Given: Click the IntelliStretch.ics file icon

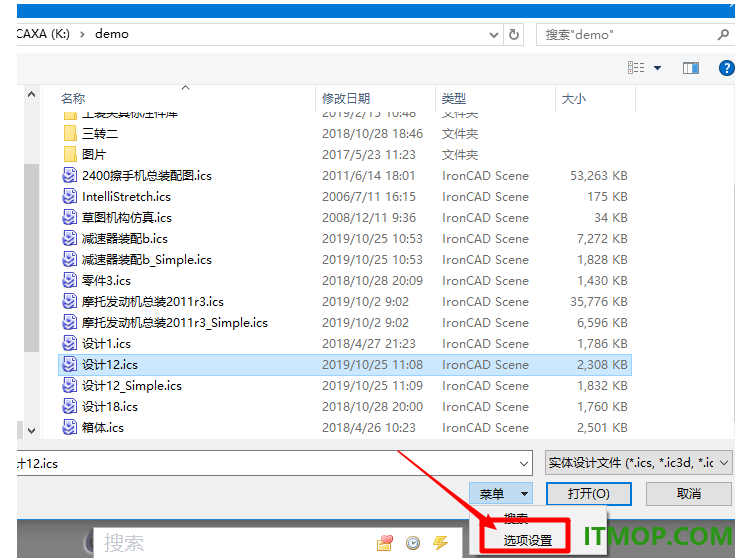Looking at the screenshot, I should click(x=70, y=196).
